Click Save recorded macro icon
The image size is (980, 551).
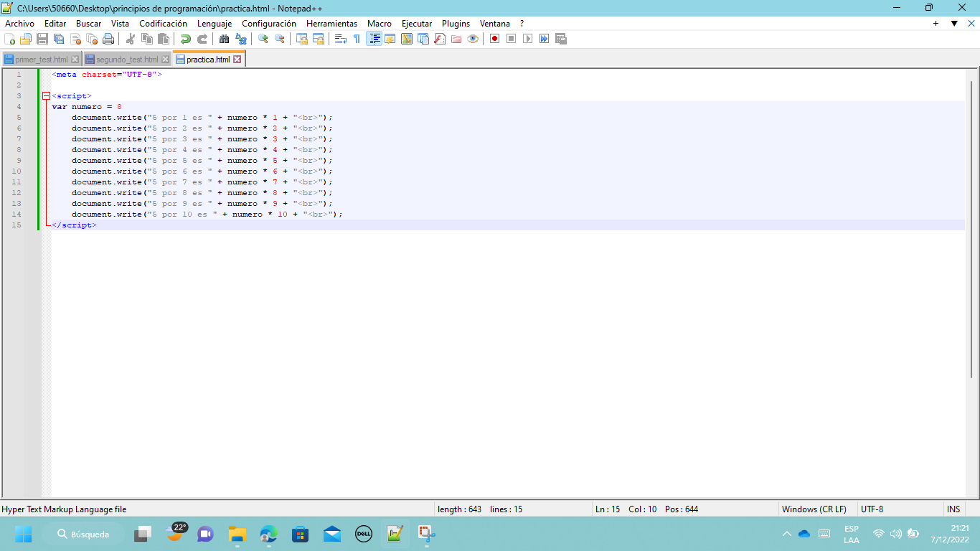click(561, 39)
